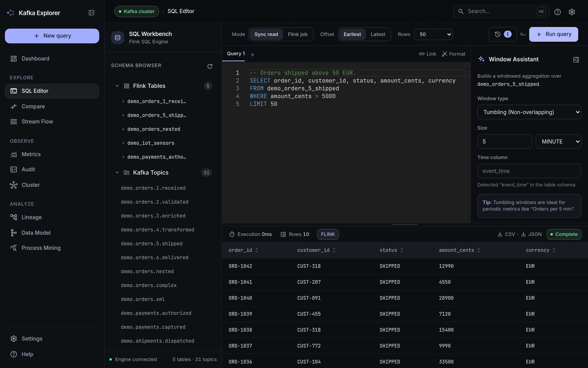Open settings from the top bar gear
Image resolution: width=588 pixels, height=368 pixels.
(x=572, y=12)
